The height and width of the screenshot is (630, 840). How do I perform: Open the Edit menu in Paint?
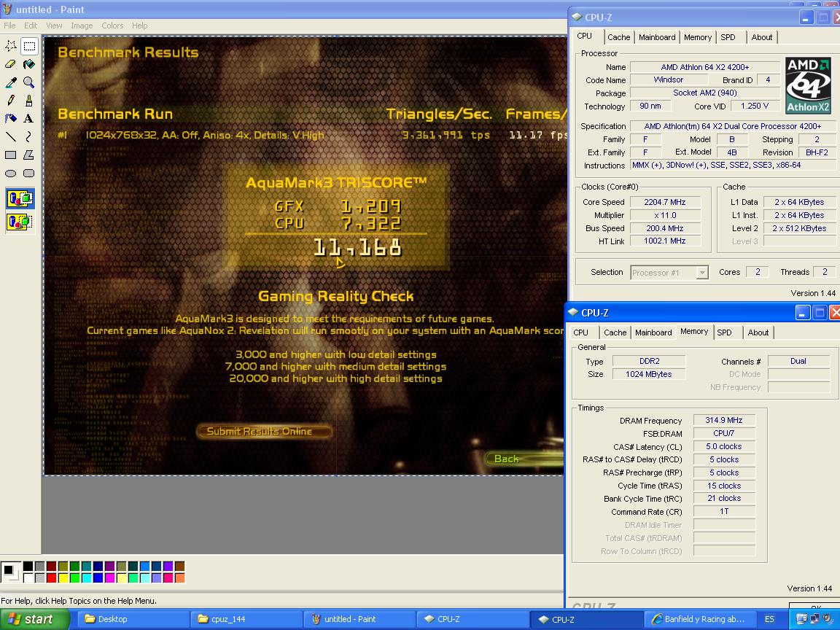coord(31,26)
